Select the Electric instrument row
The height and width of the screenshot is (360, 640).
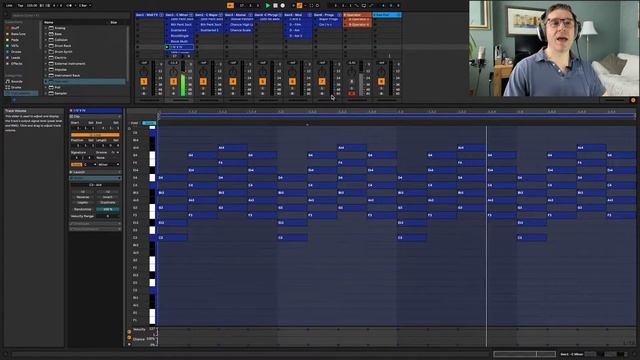pos(84,58)
